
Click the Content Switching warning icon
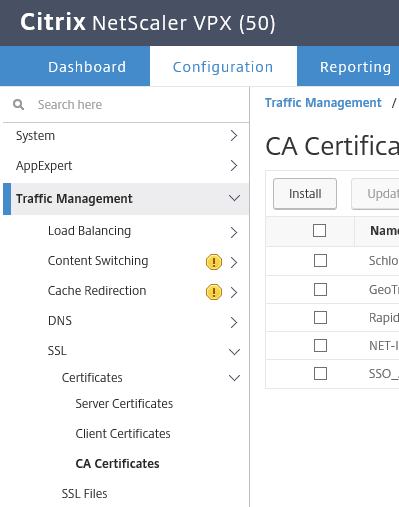pyautogui.click(x=214, y=262)
